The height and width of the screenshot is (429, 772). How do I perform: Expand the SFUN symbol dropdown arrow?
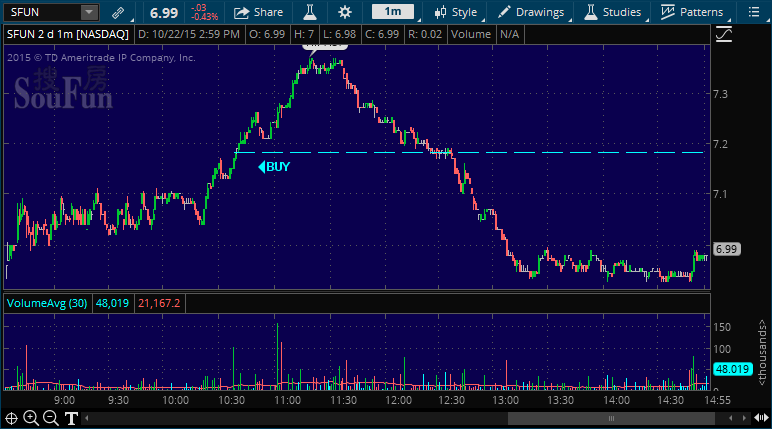(89, 12)
